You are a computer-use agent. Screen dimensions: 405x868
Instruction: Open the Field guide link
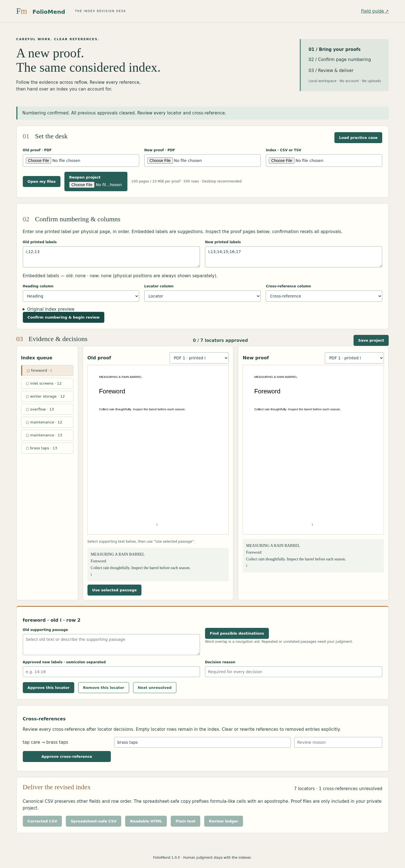[375, 11]
